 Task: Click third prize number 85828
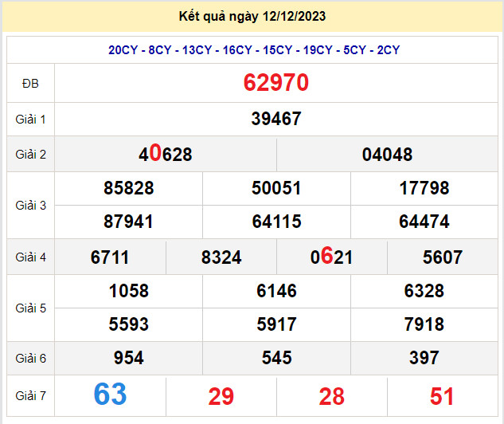pyautogui.click(x=128, y=188)
